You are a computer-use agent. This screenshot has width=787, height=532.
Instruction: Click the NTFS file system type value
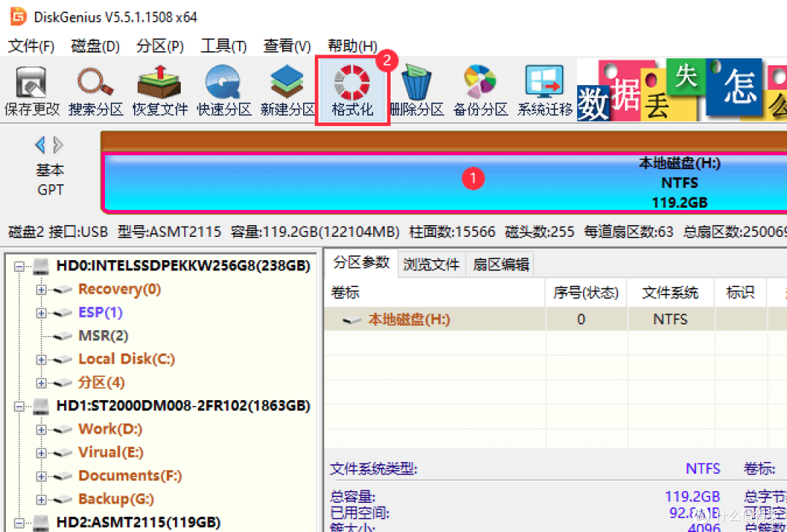tap(702, 469)
